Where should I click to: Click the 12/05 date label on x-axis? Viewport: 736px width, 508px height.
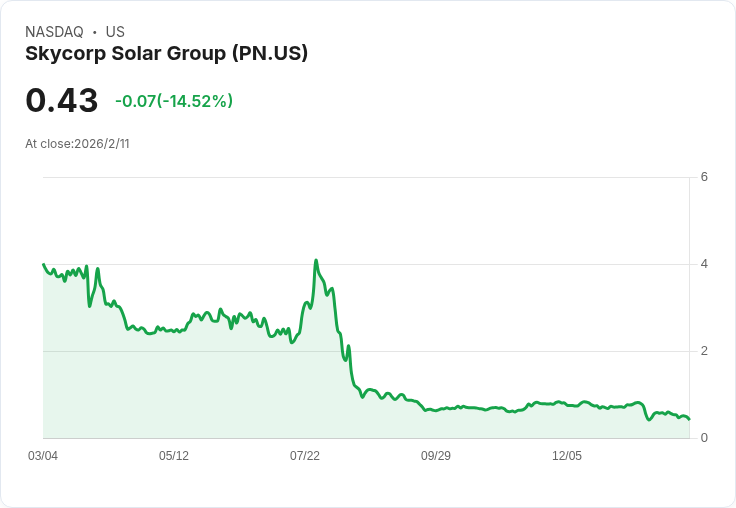567,456
